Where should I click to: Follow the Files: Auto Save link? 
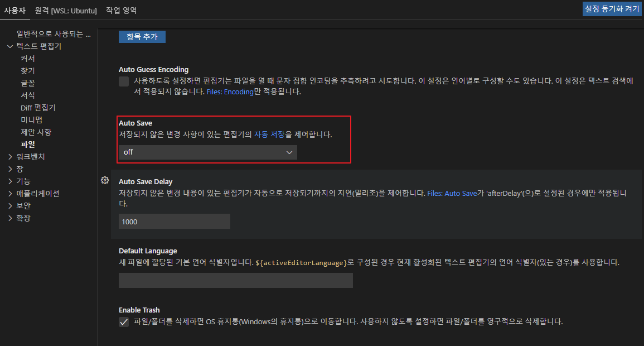[452, 193]
